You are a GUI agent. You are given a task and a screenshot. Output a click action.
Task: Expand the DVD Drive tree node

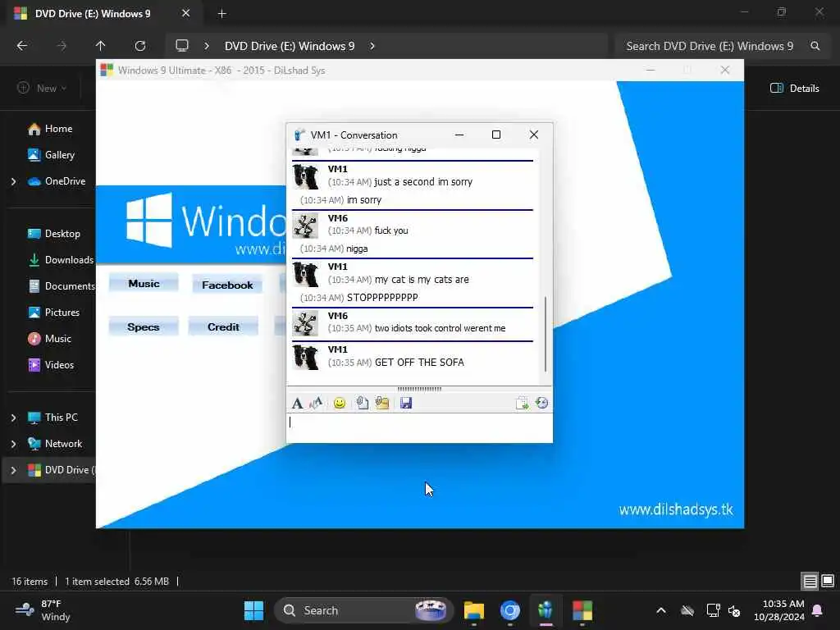13,470
